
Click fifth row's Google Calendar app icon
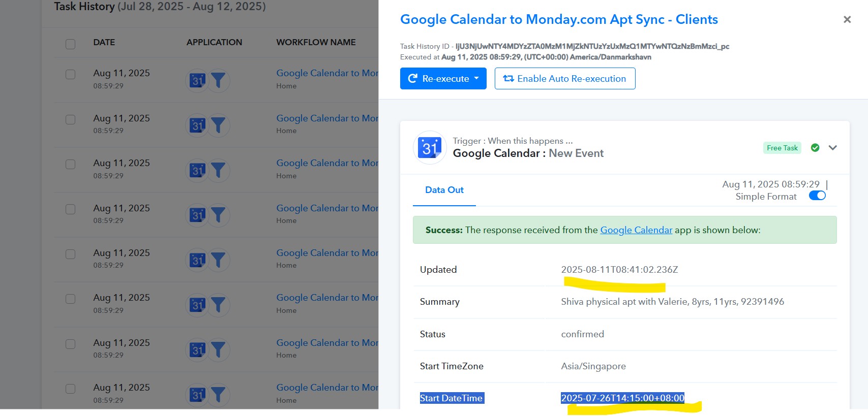[197, 260]
